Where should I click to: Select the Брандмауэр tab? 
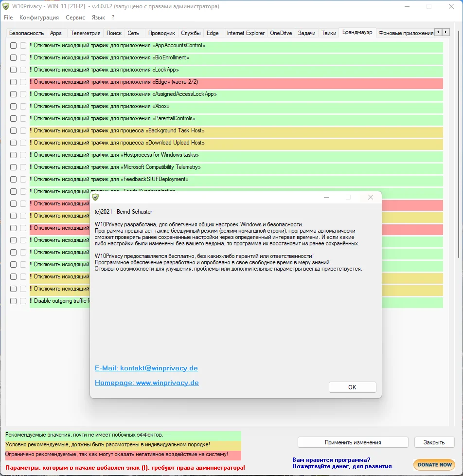point(357,32)
